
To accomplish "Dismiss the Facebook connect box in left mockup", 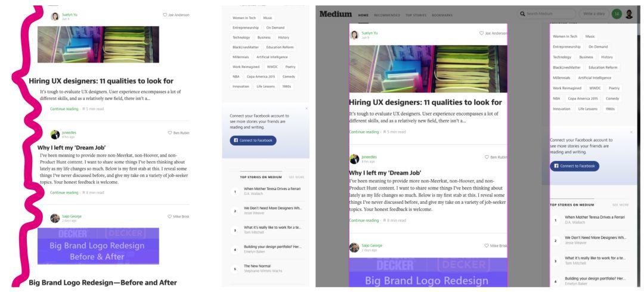I will 306,108.
